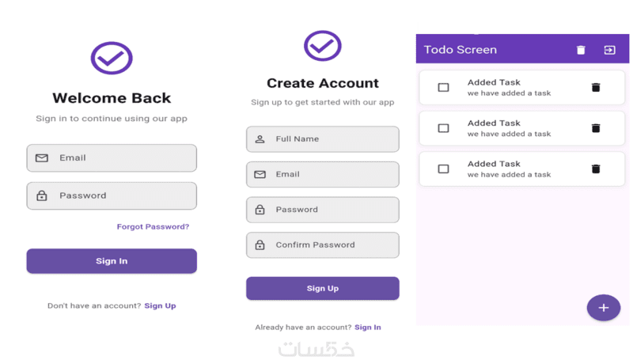Click the checkmark logo above Welcome Back
Viewport: 633px width, 364px height.
click(x=112, y=58)
